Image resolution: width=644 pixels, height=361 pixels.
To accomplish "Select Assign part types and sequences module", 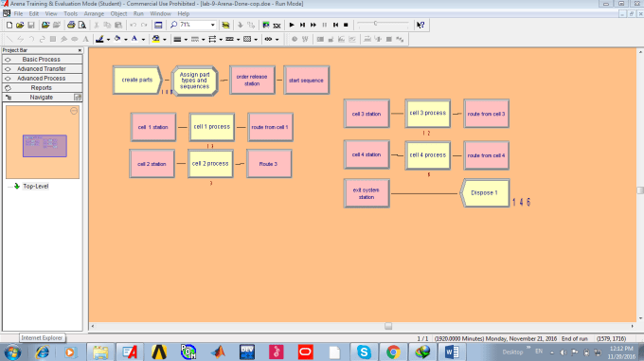I will pos(195,81).
